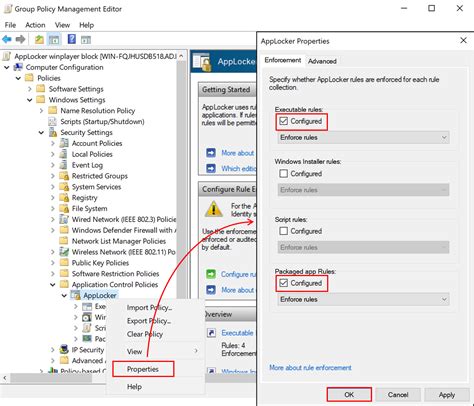Click the Cancel button
This screenshot has width=474, height=406.
tap(398, 395)
